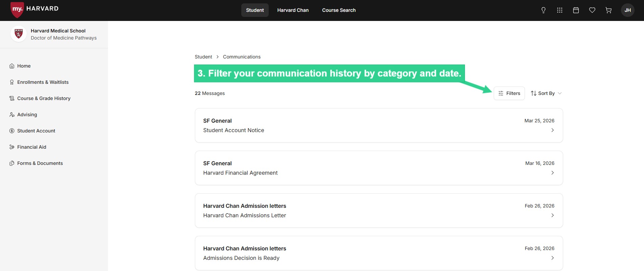Screen dimensions: 644x271
Task: Open the JH profile avatar
Action: point(628,10)
